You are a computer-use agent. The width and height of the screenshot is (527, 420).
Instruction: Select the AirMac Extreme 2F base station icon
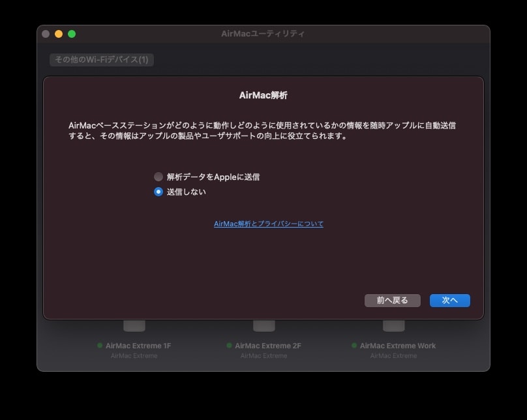pyautogui.click(x=263, y=325)
